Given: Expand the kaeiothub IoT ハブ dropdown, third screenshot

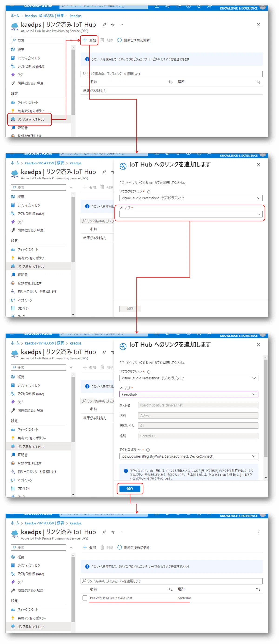Looking at the screenshot, I should coord(189,394).
